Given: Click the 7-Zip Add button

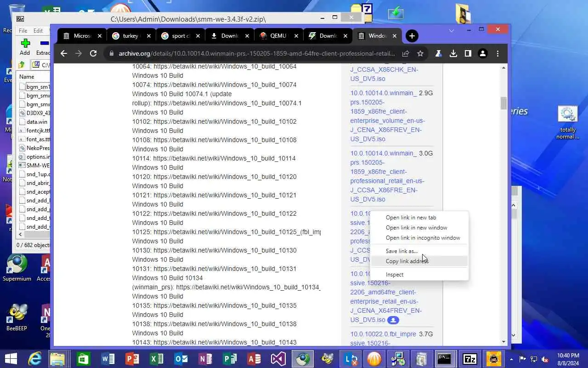Looking at the screenshot, I should [x=25, y=47].
